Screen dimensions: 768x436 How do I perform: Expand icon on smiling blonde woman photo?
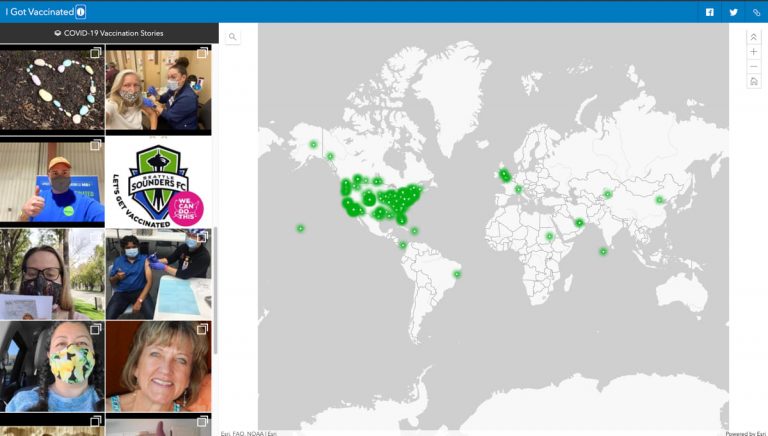click(202, 329)
